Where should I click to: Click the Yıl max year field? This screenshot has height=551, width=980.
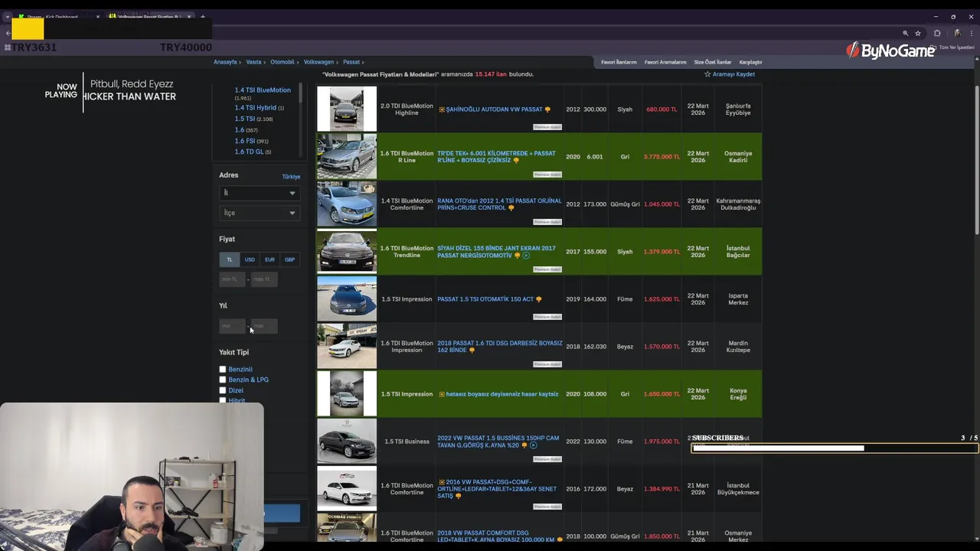point(264,326)
